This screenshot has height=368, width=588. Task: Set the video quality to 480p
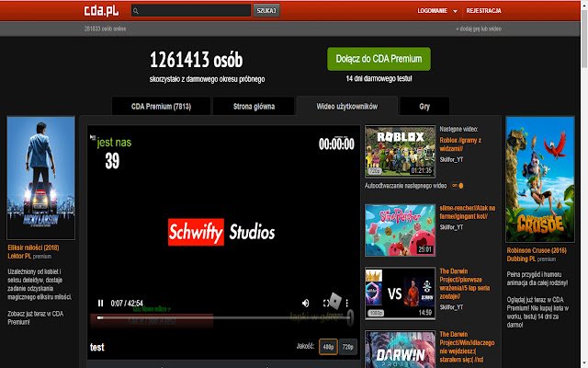tap(328, 347)
